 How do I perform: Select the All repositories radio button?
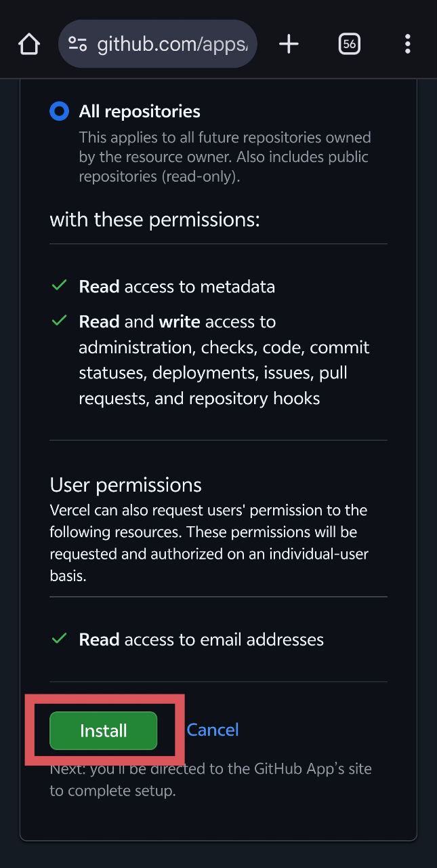[x=59, y=111]
